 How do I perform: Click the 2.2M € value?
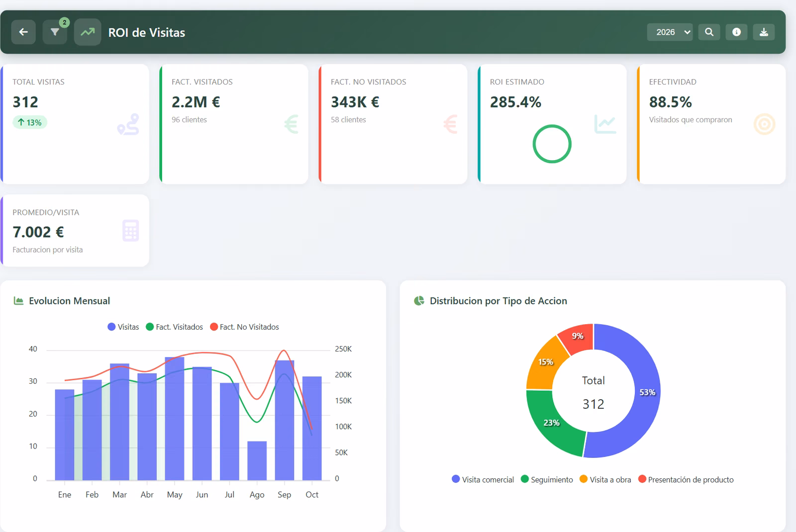[x=196, y=102]
